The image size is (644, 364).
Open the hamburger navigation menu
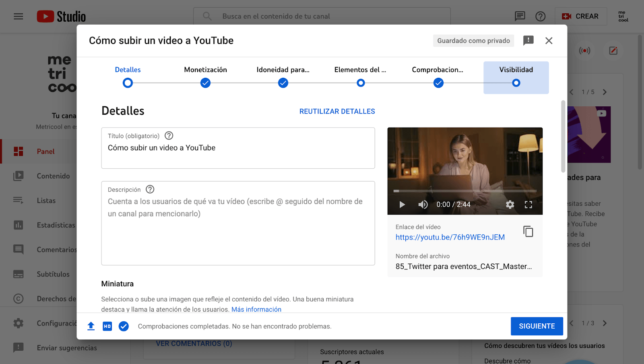[18, 16]
